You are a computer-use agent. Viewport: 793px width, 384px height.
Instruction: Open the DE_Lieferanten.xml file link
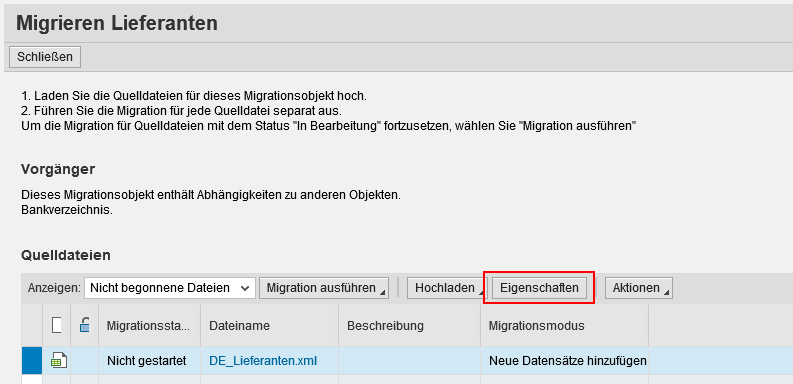point(263,361)
